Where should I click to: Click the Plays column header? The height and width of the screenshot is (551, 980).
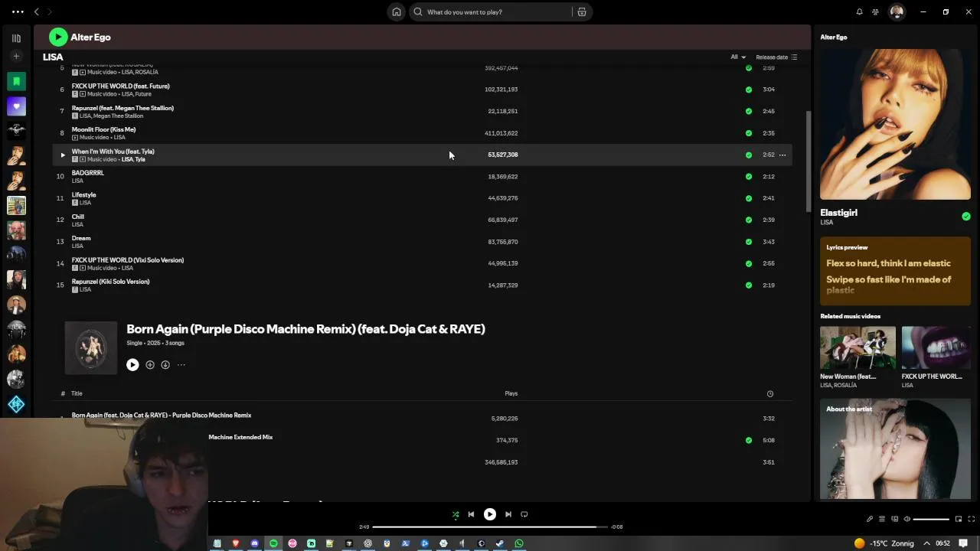point(511,393)
